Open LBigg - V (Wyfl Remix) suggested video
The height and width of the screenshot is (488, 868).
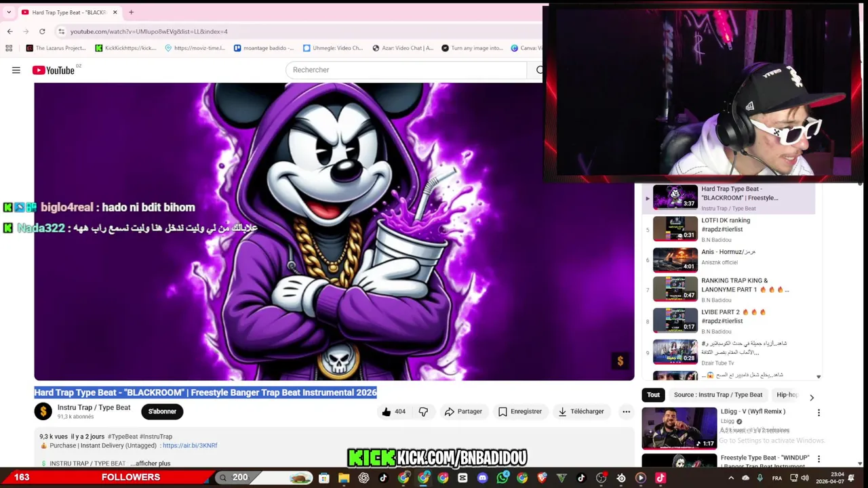(753, 411)
